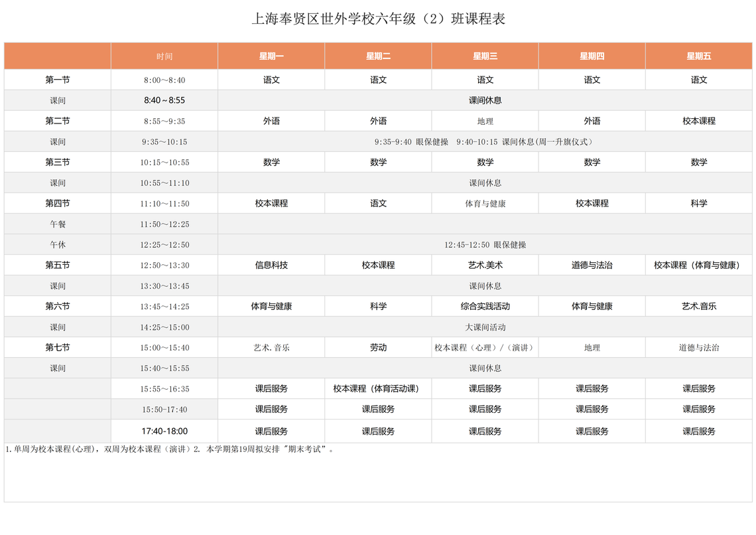This screenshot has width=756, height=535.
Task: Click the timetable title text
Action: [x=378, y=19]
